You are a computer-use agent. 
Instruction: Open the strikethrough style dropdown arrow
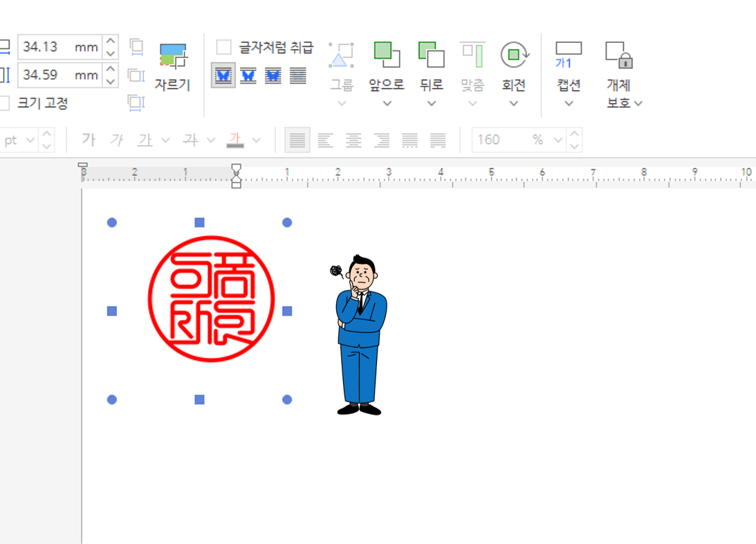[x=211, y=140]
